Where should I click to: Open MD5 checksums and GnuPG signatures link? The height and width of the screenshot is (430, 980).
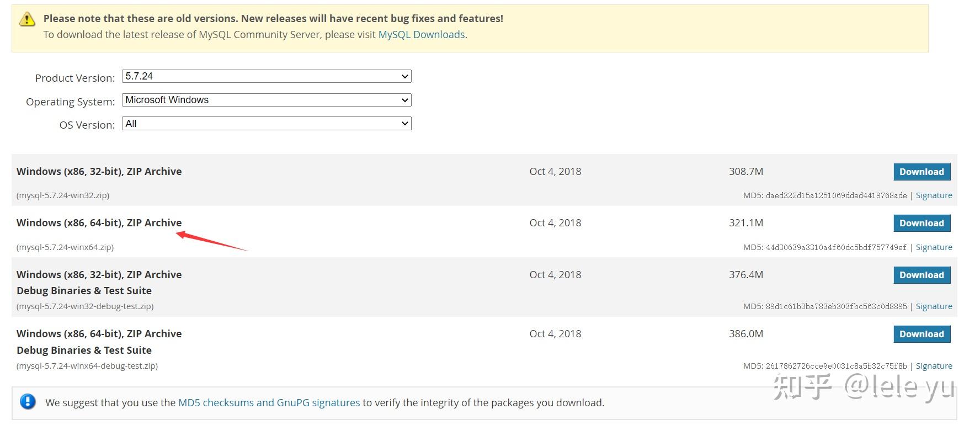(x=269, y=402)
